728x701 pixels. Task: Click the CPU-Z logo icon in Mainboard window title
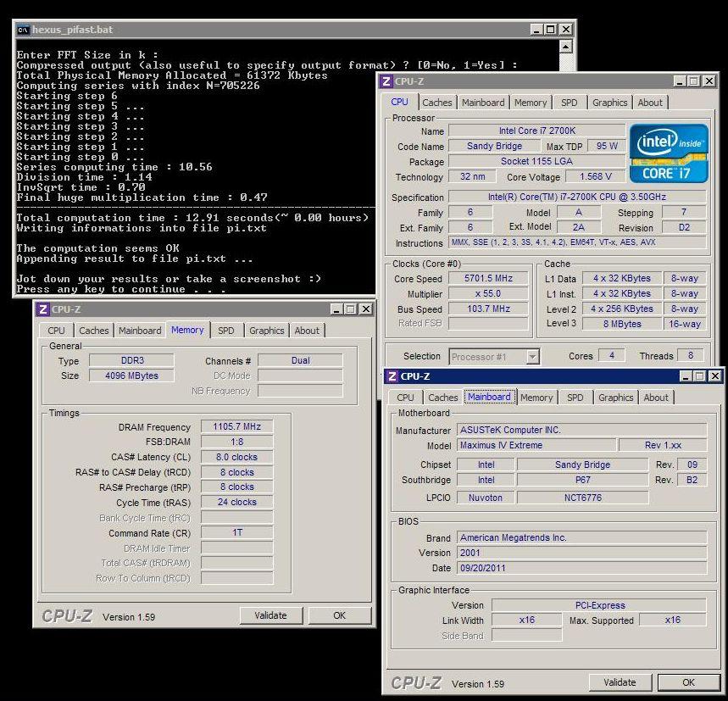tap(392, 376)
